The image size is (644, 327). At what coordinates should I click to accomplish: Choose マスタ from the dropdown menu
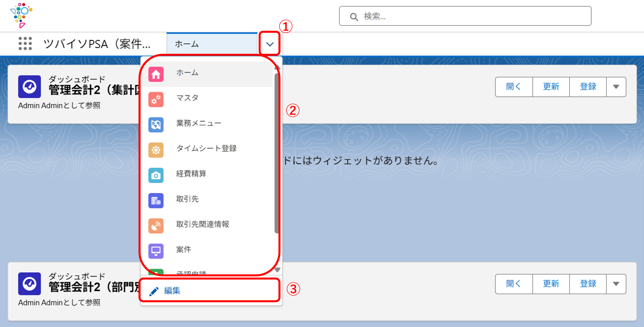207,99
